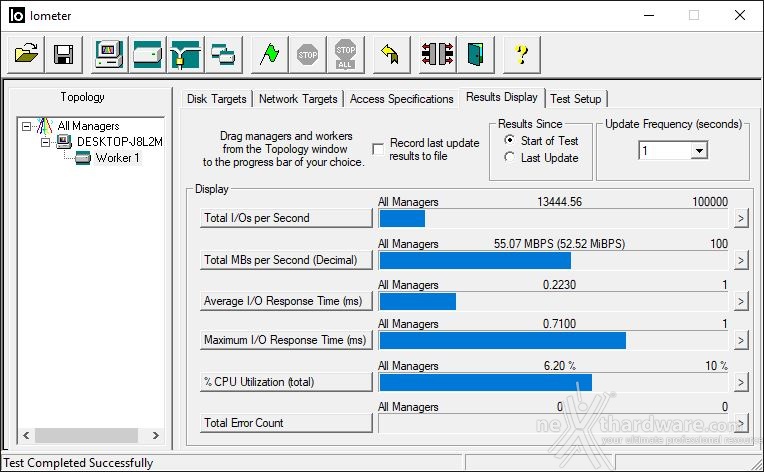Toggle Record last update results to file
This screenshot has height=472, width=764.
point(378,149)
